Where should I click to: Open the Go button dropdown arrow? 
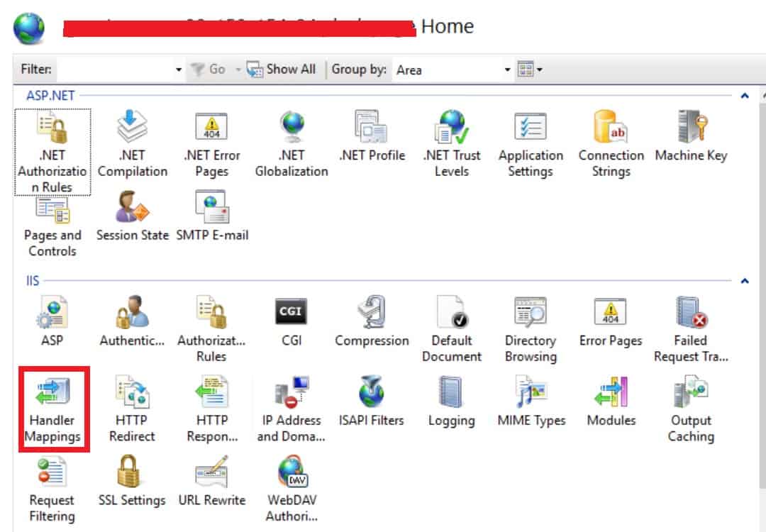[x=238, y=70]
